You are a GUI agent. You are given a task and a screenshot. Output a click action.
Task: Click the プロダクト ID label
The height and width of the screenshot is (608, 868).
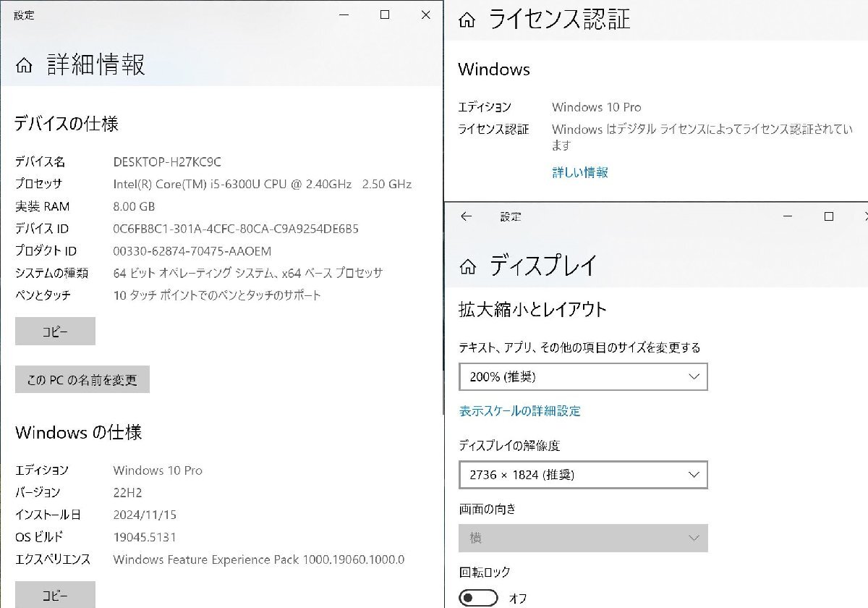coord(46,251)
